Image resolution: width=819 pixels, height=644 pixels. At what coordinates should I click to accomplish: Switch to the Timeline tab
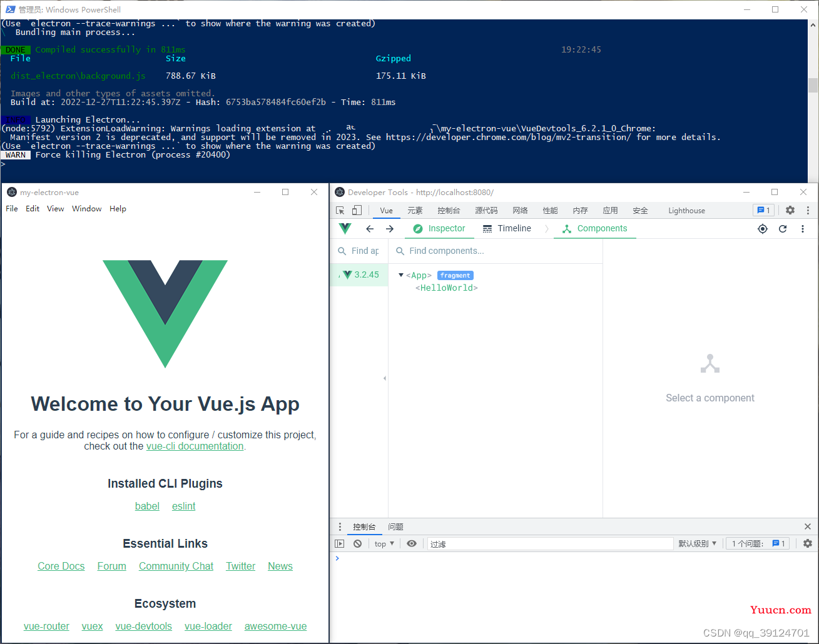507,229
